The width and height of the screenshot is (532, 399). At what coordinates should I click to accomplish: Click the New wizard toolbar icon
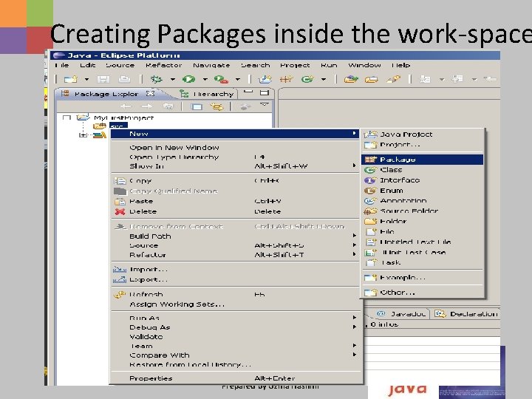[x=71, y=79]
